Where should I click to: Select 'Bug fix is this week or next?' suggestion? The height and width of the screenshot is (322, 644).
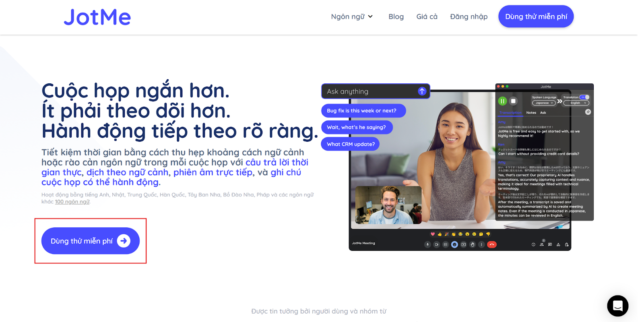point(363,111)
